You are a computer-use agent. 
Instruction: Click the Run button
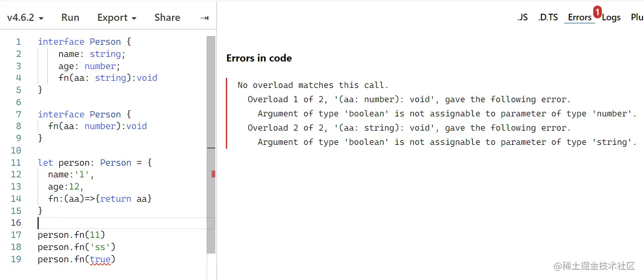coord(70,18)
